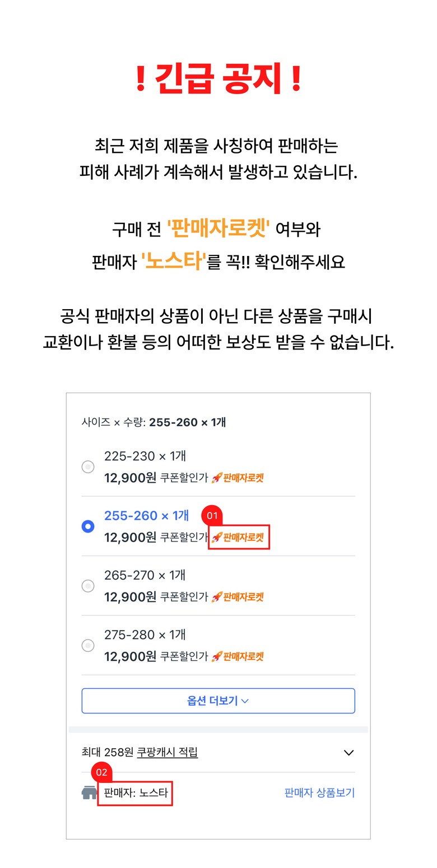Click 판매자로켓 badge on 225-230 option

pyautogui.click(x=238, y=478)
